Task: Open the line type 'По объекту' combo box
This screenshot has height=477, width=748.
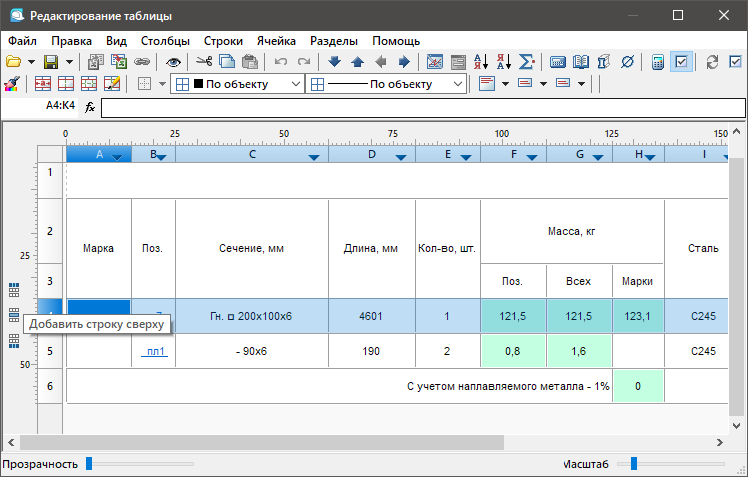Action: click(386, 84)
